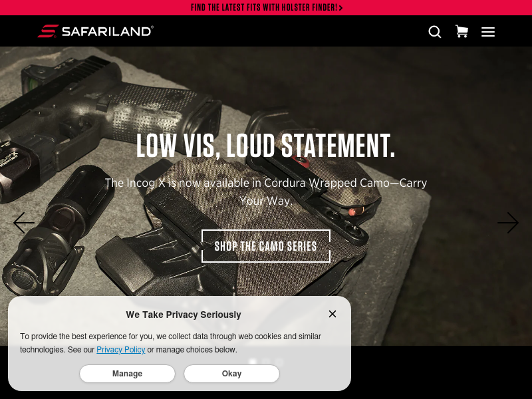Show the previous hero slide arrow
The height and width of the screenshot is (399, 532).
click(x=24, y=223)
